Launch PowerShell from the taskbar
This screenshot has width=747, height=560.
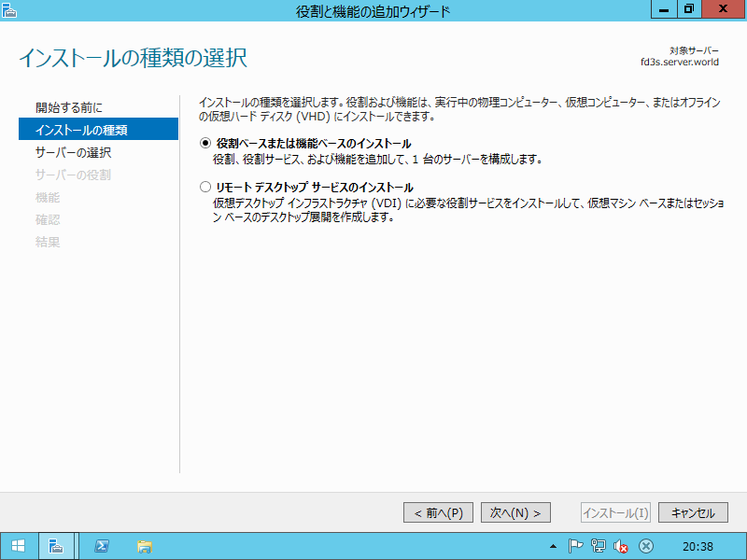point(102,546)
